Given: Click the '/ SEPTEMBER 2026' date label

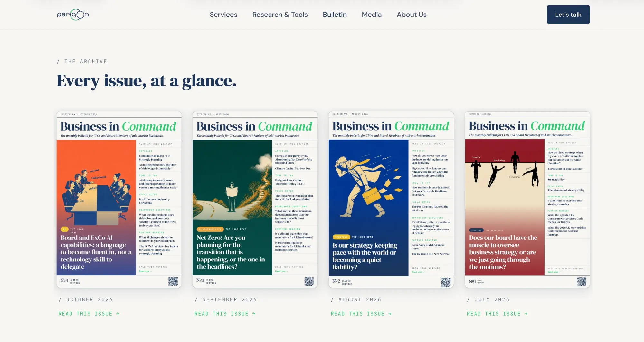Looking at the screenshot, I should point(226,299).
